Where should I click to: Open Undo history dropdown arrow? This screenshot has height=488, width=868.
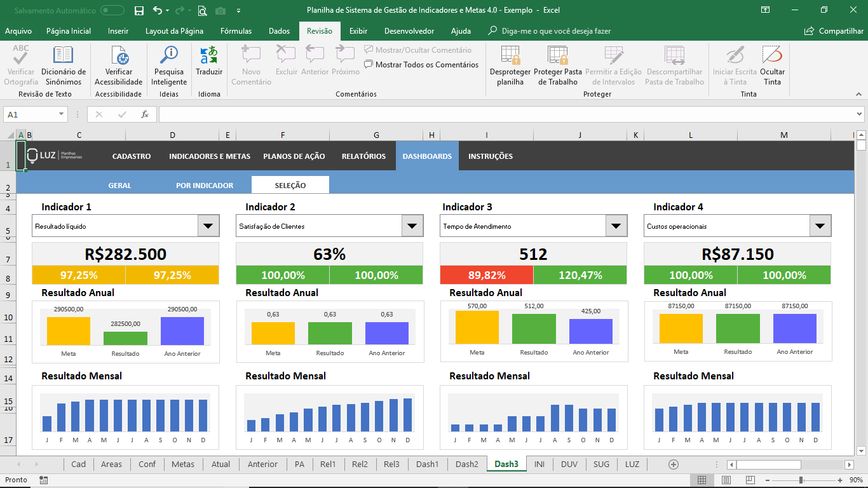[x=167, y=11]
